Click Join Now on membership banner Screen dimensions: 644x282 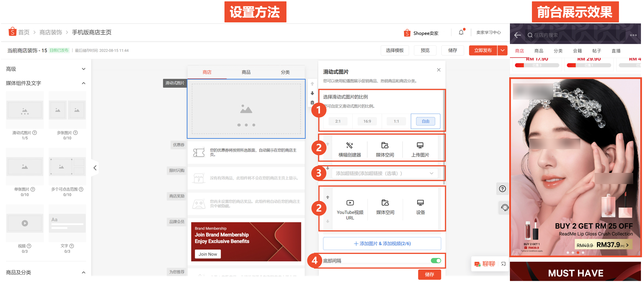click(208, 254)
